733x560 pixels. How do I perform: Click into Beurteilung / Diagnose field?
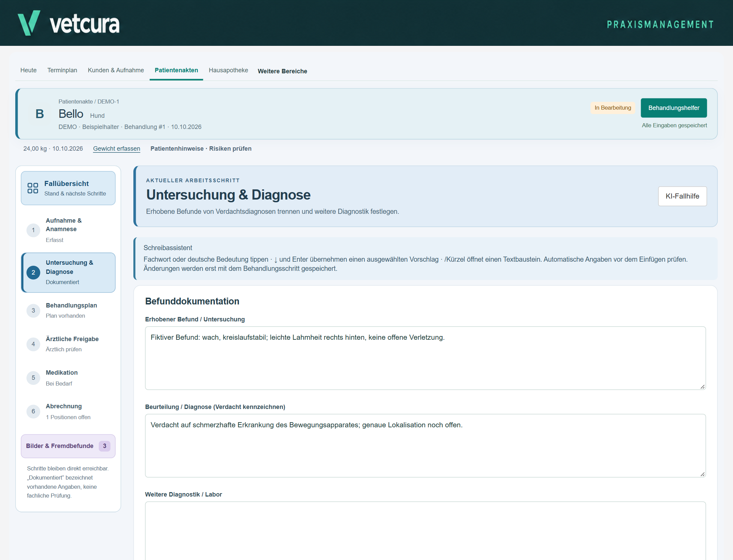[x=426, y=446]
